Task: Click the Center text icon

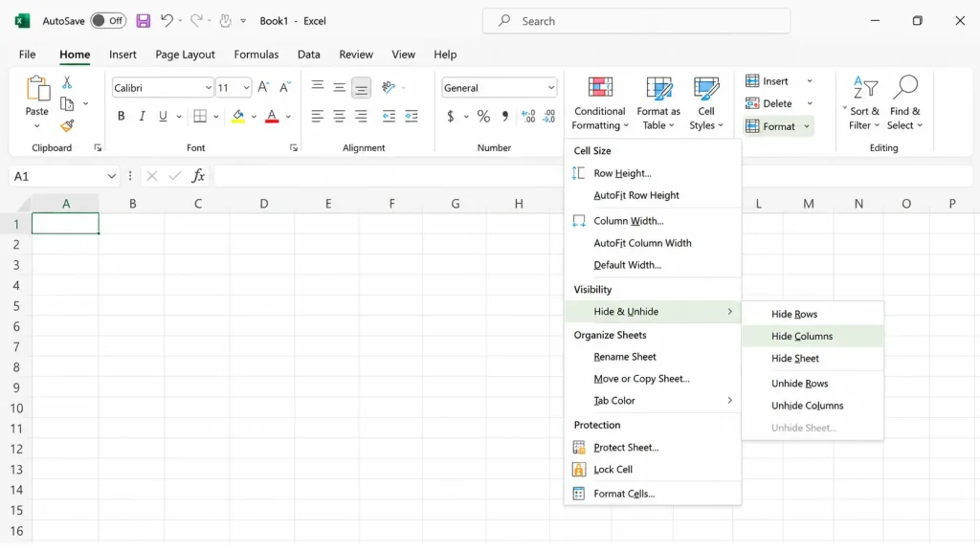Action: pyautogui.click(x=340, y=116)
